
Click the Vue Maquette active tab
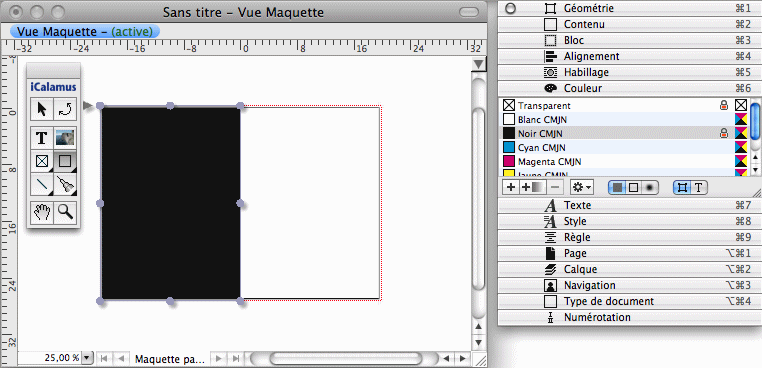(x=85, y=32)
